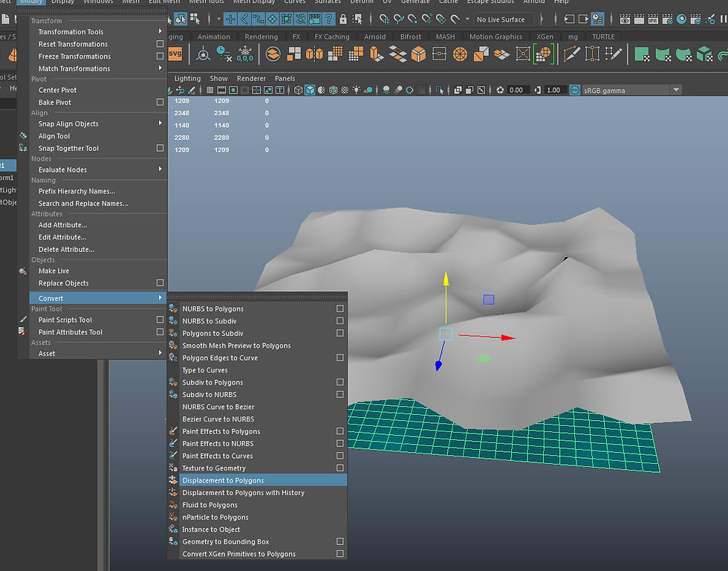
Task: Open Reset Transformations option box
Action: 160,44
